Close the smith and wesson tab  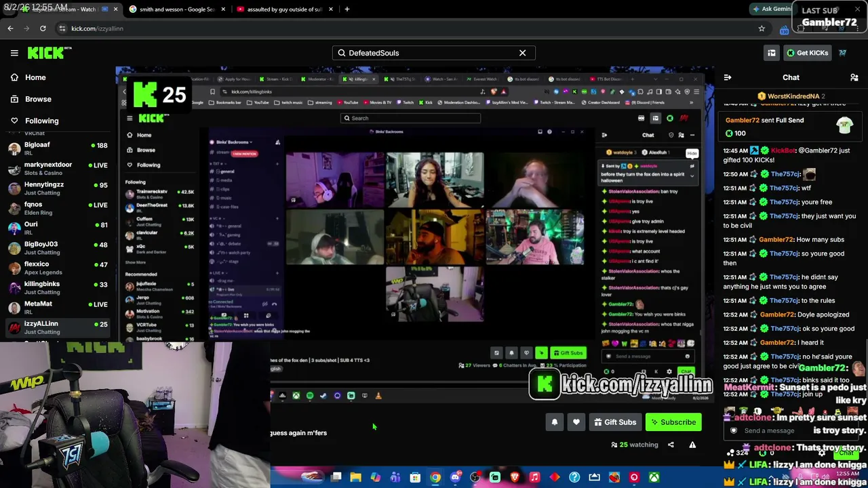223,9
